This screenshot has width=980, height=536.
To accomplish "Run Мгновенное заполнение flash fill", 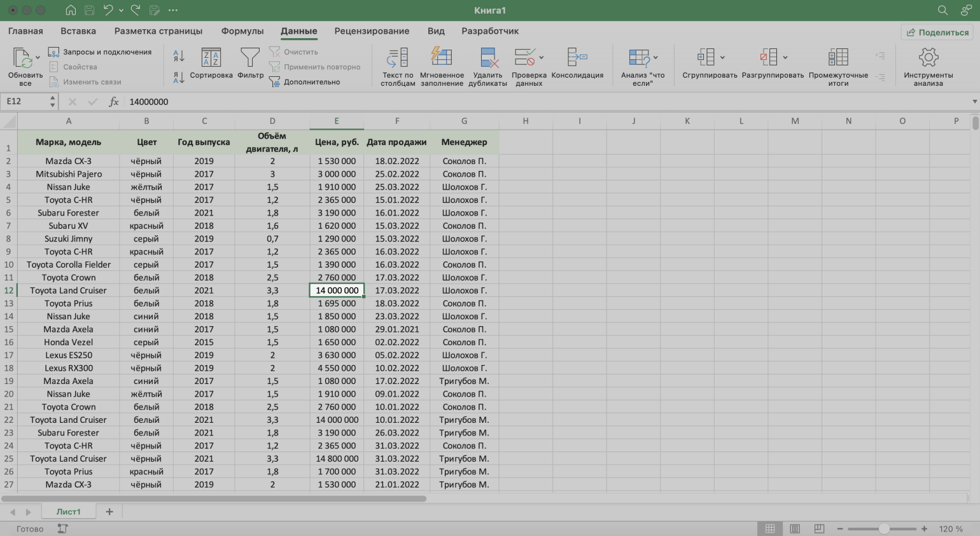I will (442, 65).
